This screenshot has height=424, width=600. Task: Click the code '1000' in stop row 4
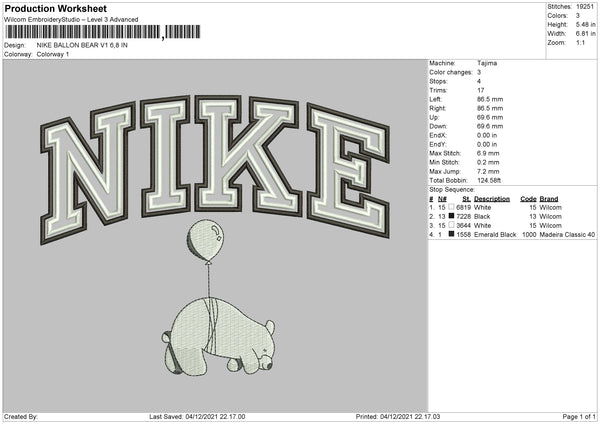click(x=529, y=234)
